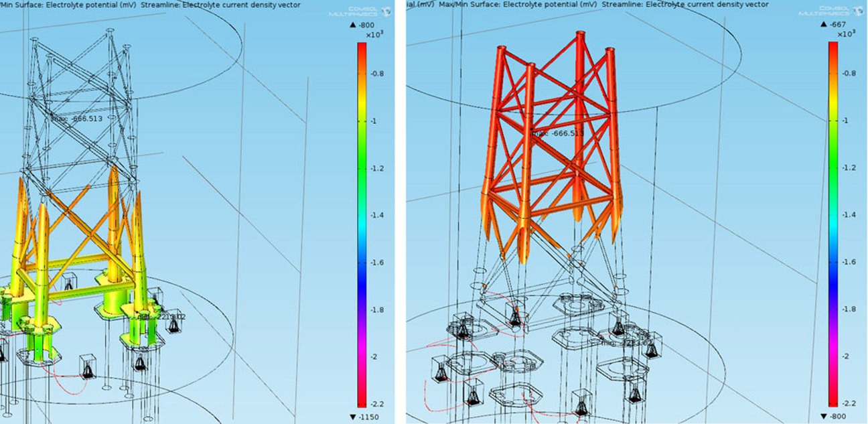
Task: Click the red top of left color legend
Action: coord(362,48)
